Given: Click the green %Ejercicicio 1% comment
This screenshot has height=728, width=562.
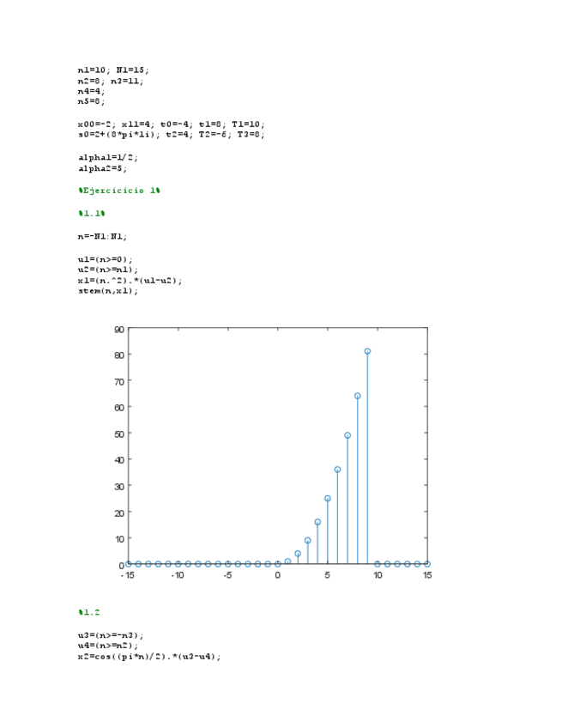Looking at the screenshot, I should [119, 190].
